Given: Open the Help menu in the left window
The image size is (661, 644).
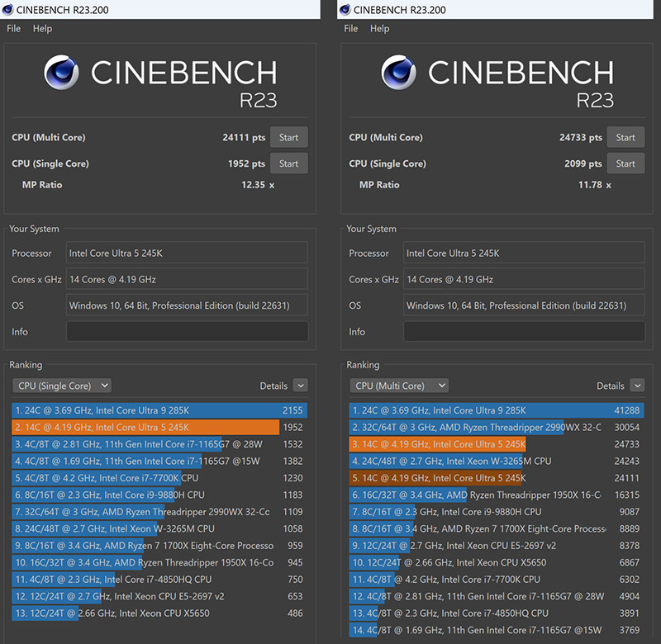Looking at the screenshot, I should [x=42, y=28].
